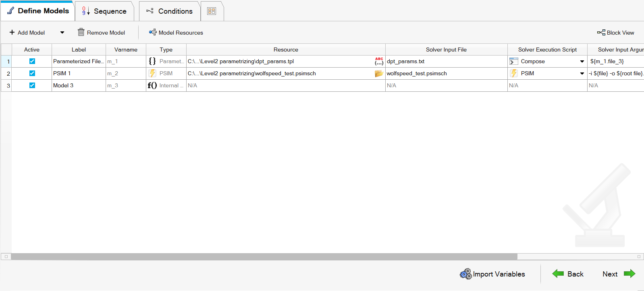Open the Define Models tab
The width and height of the screenshot is (644, 291).
[x=38, y=11]
